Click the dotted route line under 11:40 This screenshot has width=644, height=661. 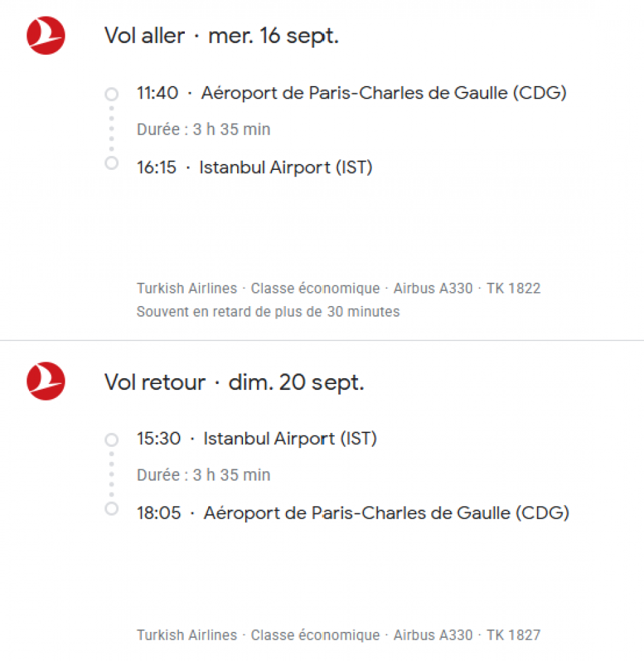coord(112,128)
